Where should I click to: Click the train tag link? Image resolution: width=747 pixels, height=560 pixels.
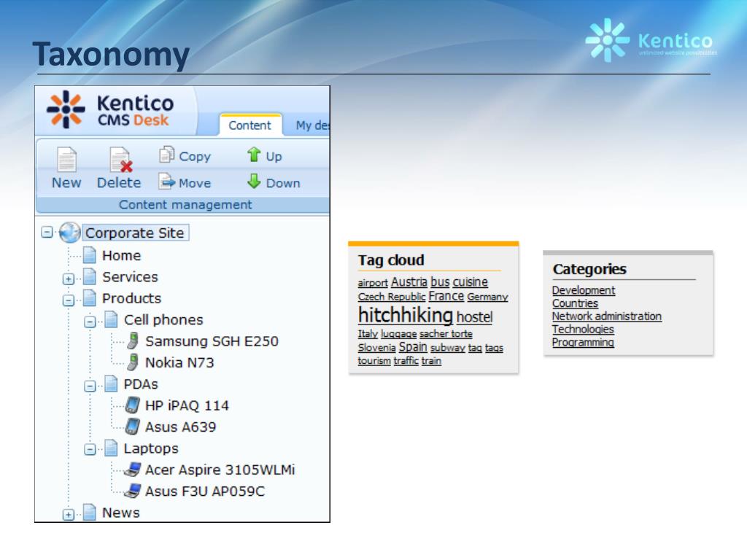431,361
